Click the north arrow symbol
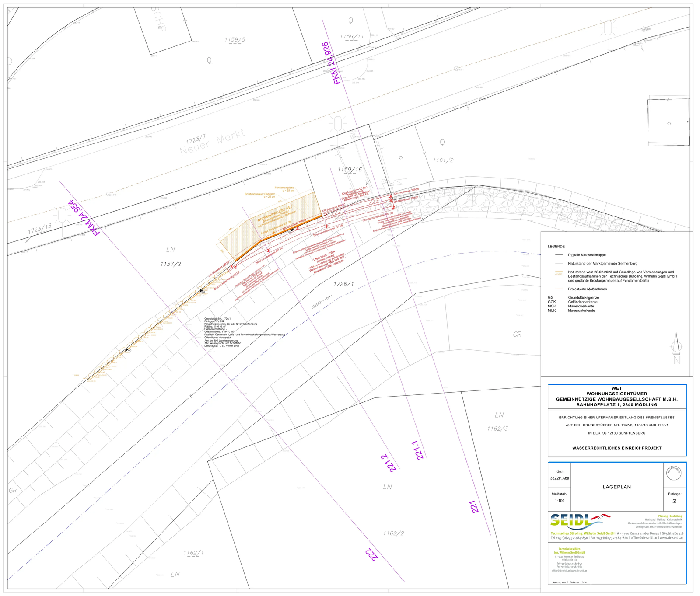 pos(676,344)
